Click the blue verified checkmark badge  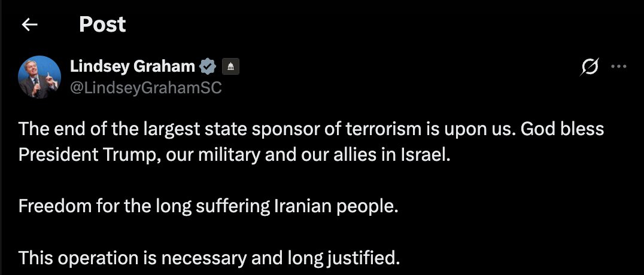click(208, 66)
